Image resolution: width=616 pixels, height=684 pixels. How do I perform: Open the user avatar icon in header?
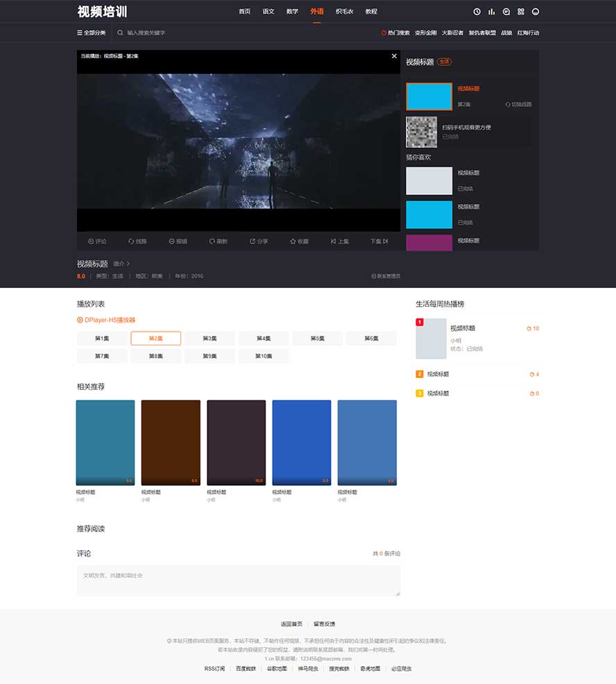click(536, 12)
